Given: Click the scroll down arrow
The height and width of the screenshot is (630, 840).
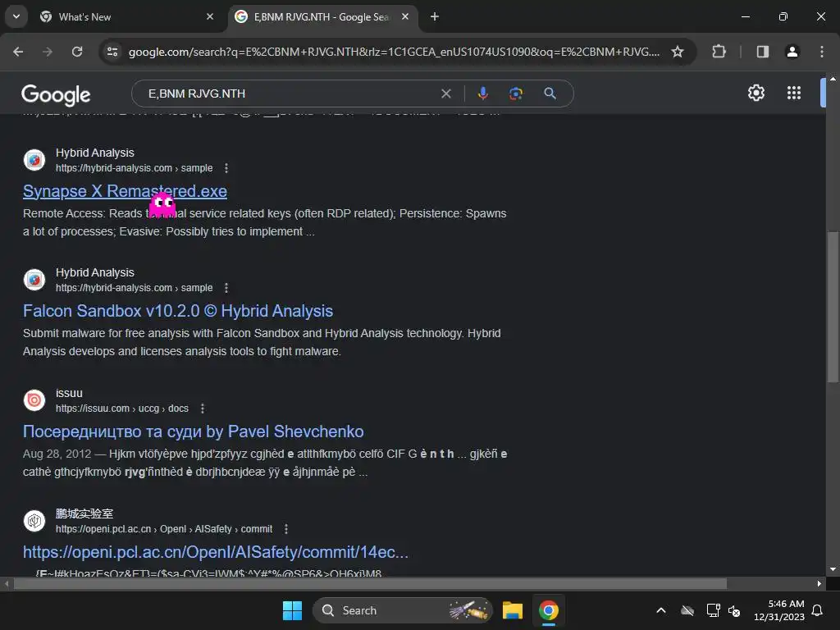Looking at the screenshot, I should (833, 569).
